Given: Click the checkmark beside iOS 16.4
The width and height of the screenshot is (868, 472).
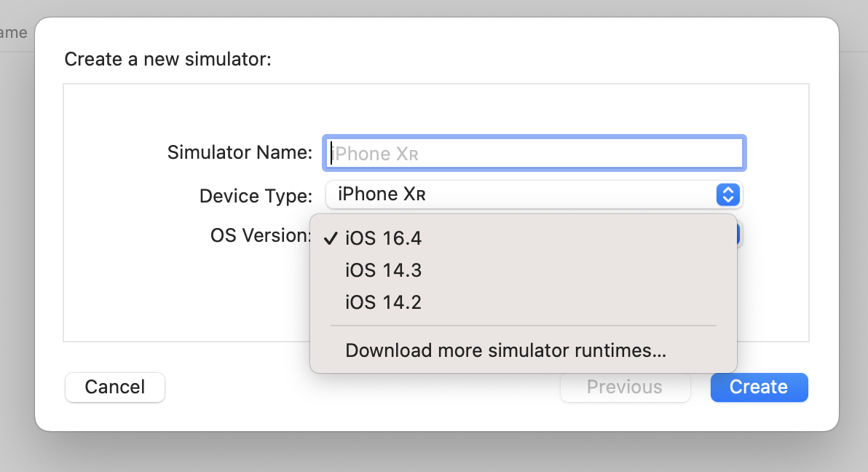Looking at the screenshot, I should 331,238.
